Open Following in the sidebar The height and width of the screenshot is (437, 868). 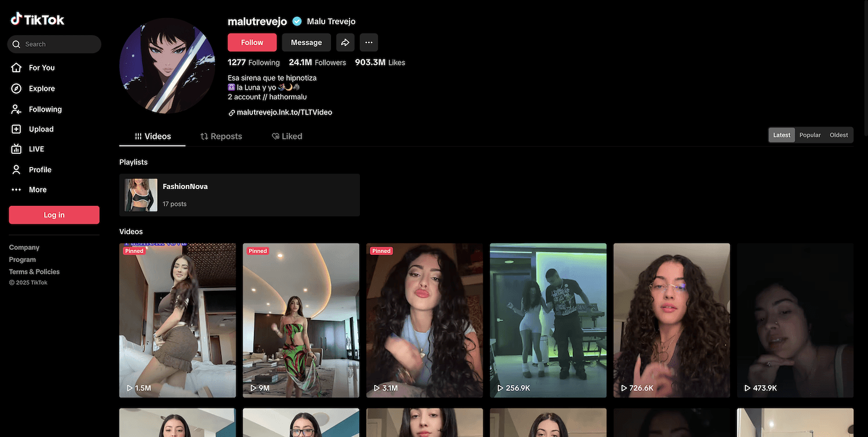coord(45,109)
